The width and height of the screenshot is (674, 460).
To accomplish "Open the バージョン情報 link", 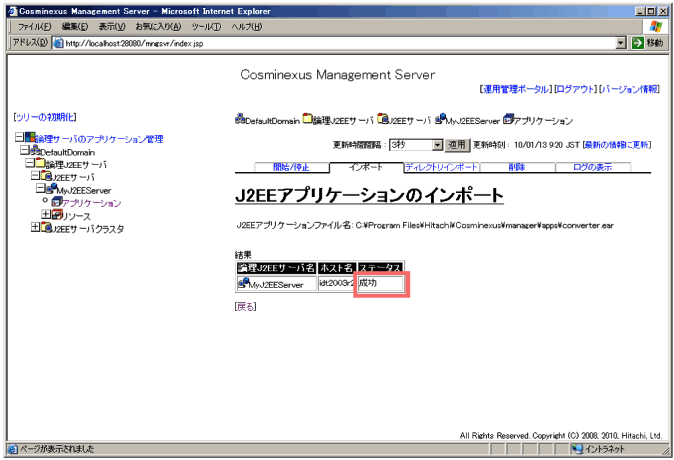I will point(629,89).
